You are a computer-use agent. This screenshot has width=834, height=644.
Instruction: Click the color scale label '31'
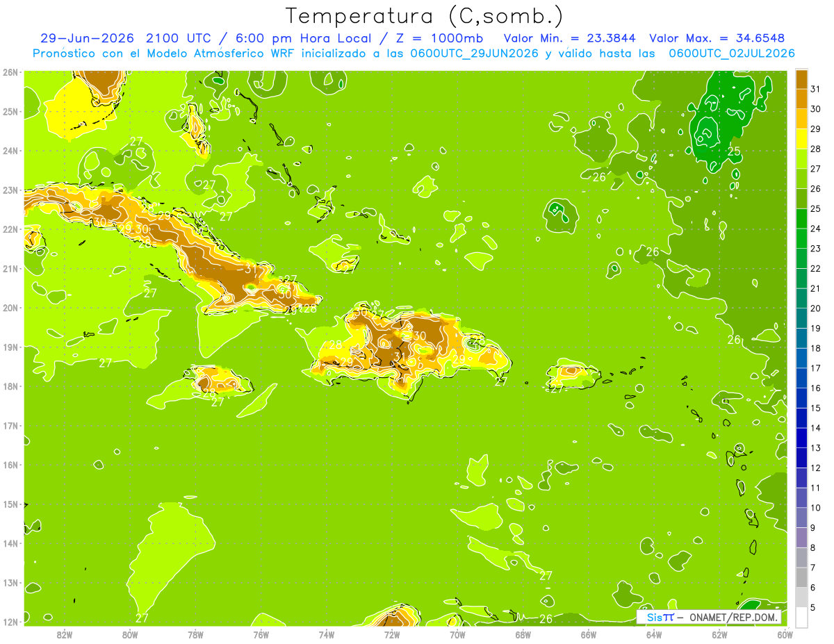pyautogui.click(x=815, y=89)
